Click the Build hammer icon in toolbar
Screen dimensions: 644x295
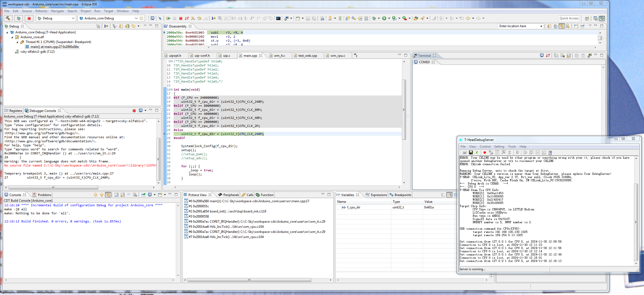pyautogui.click(x=8, y=18)
